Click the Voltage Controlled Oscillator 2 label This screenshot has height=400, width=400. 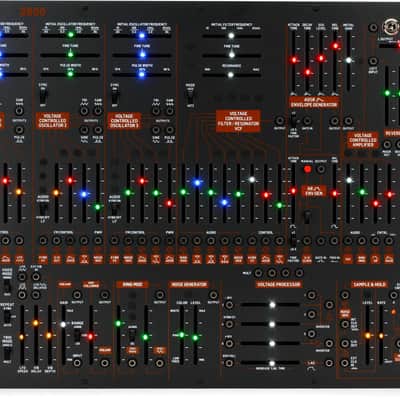click(52, 120)
